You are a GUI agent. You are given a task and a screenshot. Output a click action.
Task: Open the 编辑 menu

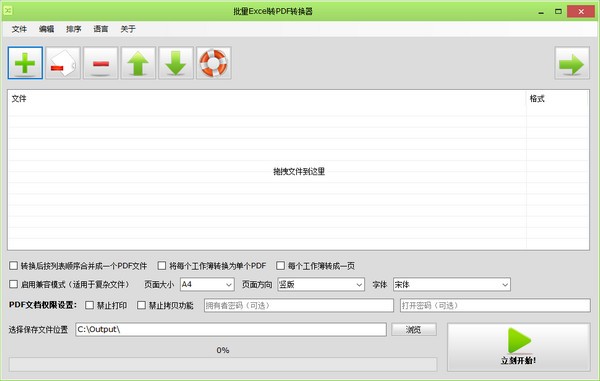(x=46, y=29)
